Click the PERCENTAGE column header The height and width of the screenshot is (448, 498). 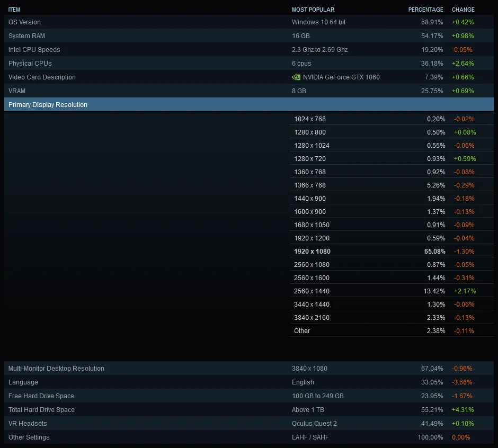425,10
